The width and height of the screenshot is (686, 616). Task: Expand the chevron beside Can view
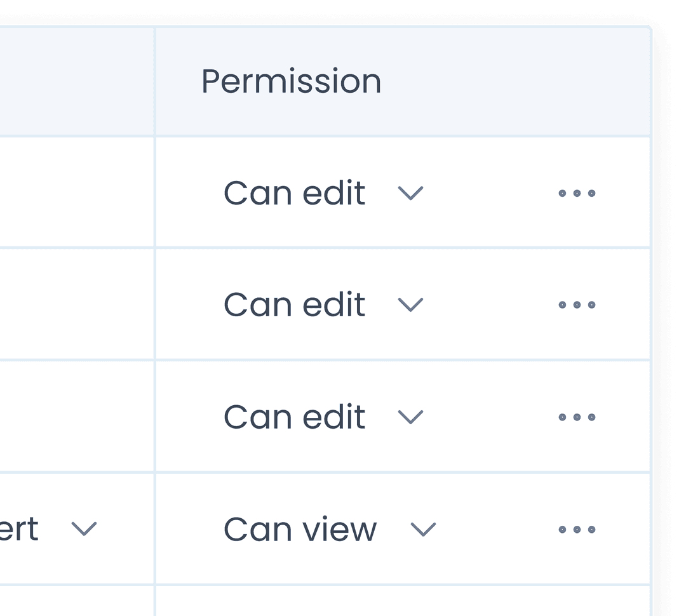(x=423, y=529)
